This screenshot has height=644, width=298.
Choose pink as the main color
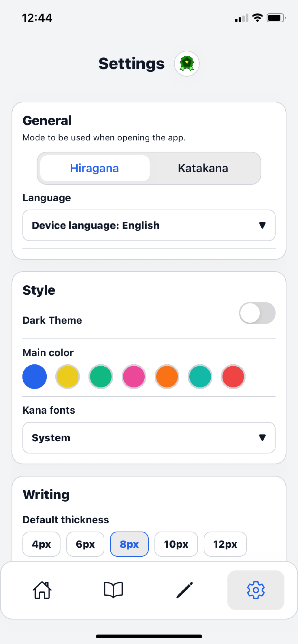click(134, 376)
